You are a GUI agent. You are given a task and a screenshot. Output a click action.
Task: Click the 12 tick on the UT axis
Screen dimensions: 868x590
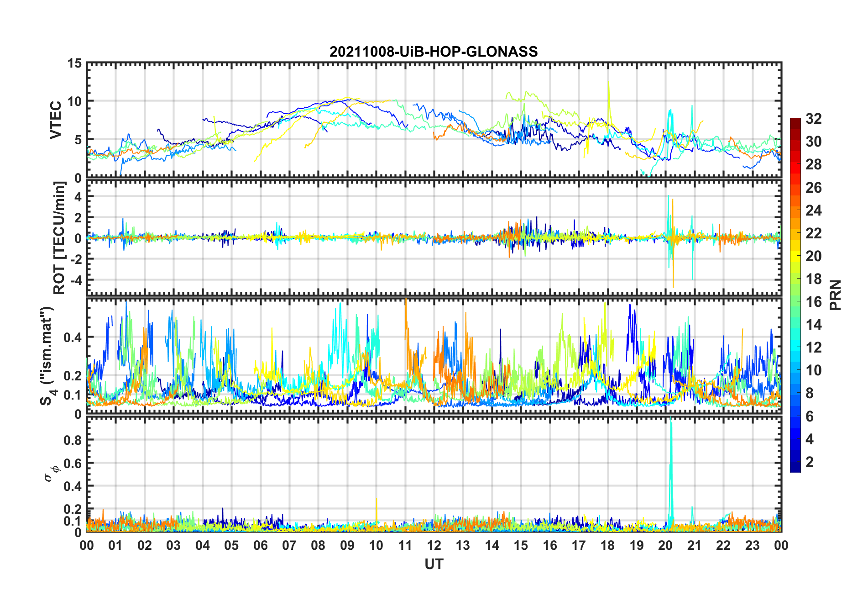coord(434,546)
